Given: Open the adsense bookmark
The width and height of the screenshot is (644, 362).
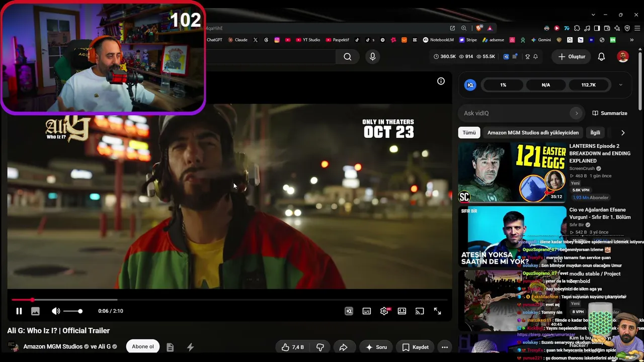Looking at the screenshot, I should click(x=493, y=40).
